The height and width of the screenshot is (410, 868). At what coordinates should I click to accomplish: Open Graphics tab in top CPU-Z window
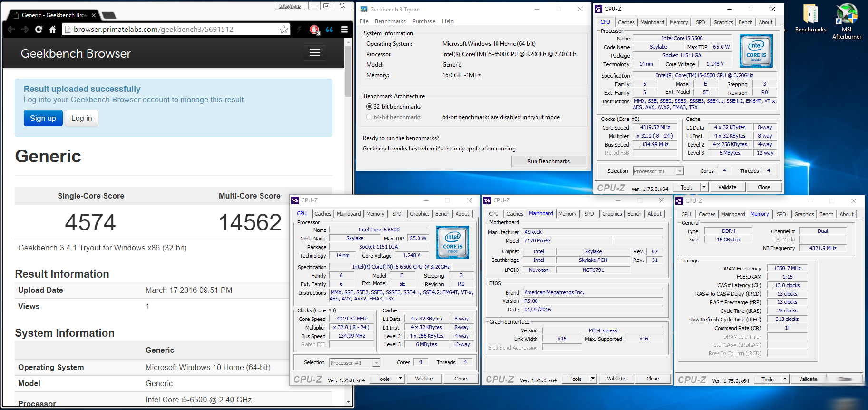tap(723, 22)
